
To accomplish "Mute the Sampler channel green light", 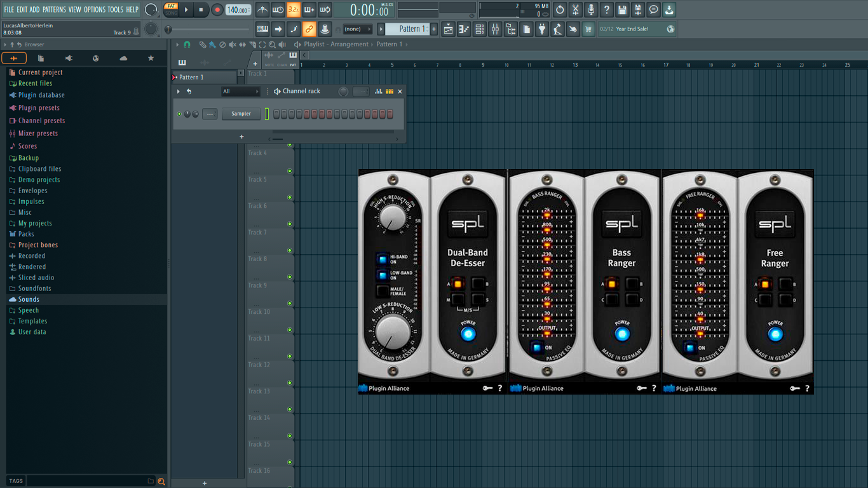I will pyautogui.click(x=179, y=114).
